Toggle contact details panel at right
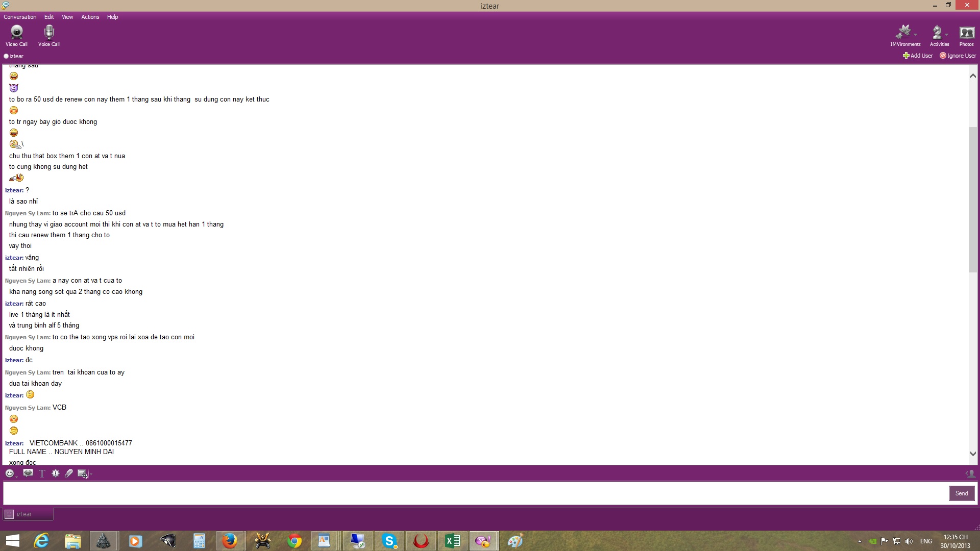980x551 pixels. point(970,473)
